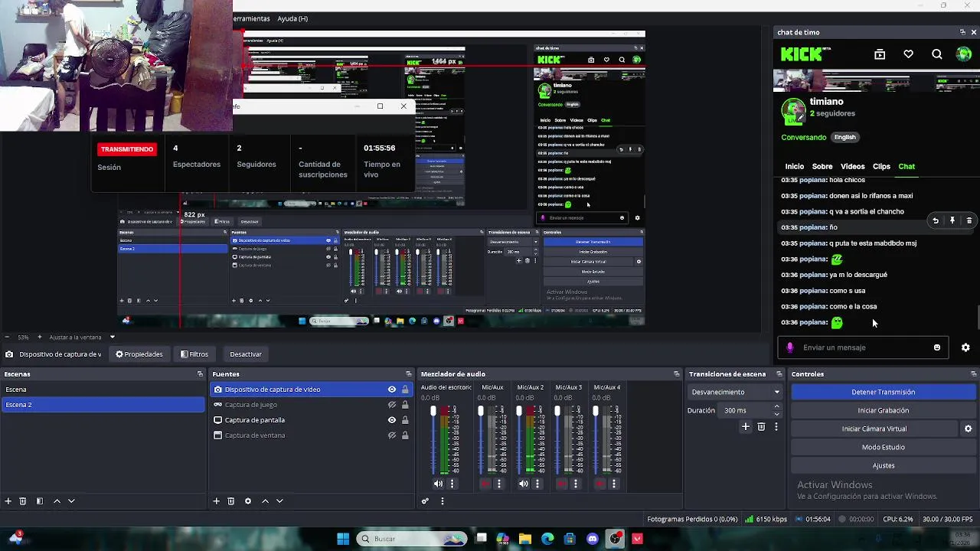Open Audio del escritorio options dots
Screen dimensions: 980x551
[452, 484]
